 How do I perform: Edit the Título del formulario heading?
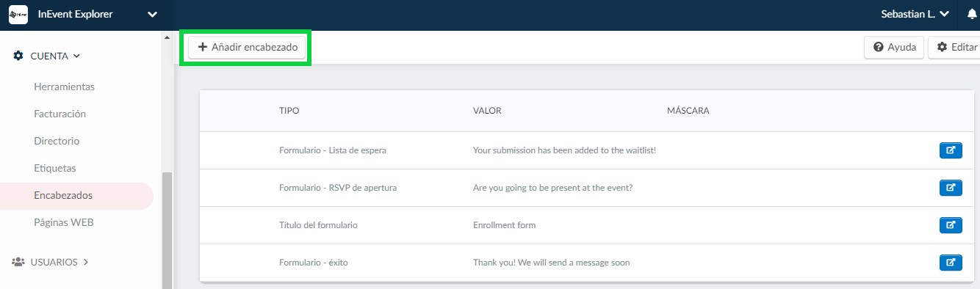951,225
